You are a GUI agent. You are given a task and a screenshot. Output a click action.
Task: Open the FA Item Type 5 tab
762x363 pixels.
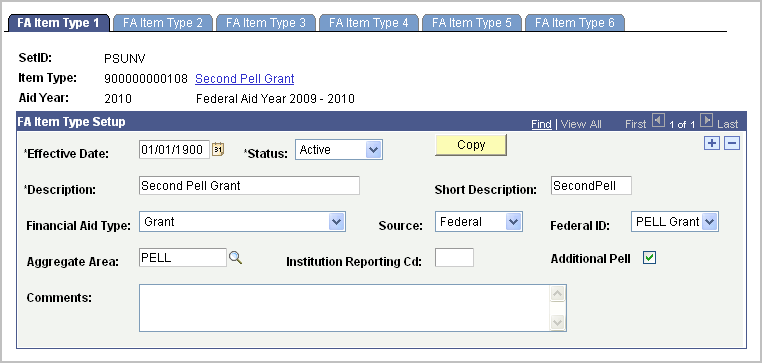[x=472, y=23]
